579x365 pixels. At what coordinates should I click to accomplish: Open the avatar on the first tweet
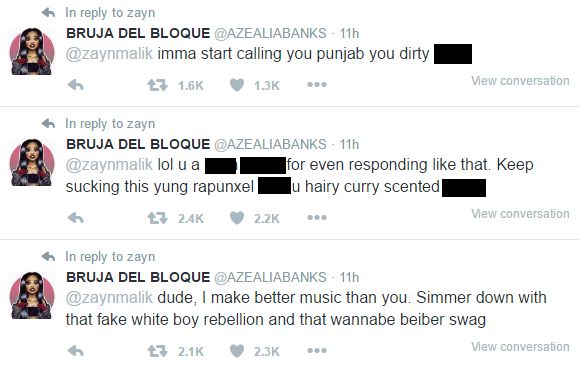click(x=32, y=51)
